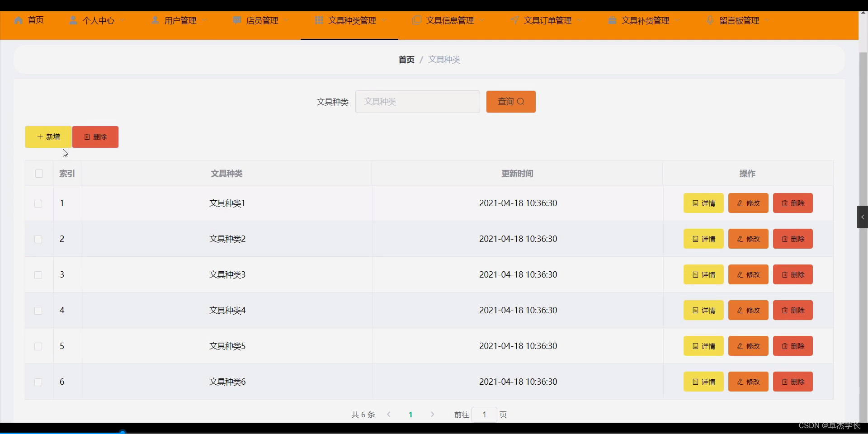Click the home icon beside 首页 in navbar
This screenshot has height=434, width=868.
point(19,20)
